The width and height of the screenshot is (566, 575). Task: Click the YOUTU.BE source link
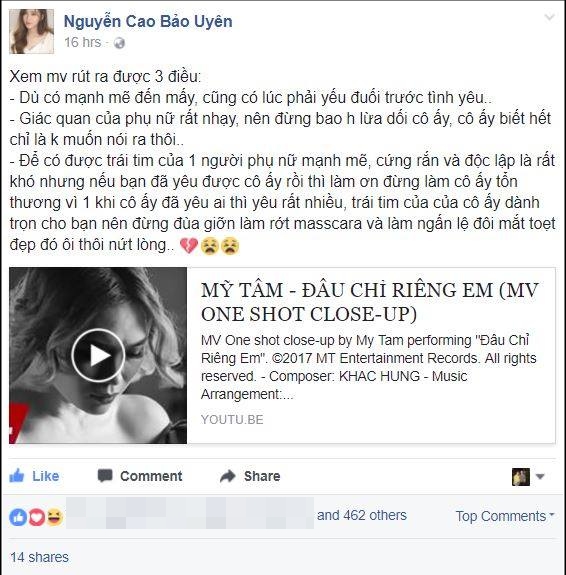point(232,420)
